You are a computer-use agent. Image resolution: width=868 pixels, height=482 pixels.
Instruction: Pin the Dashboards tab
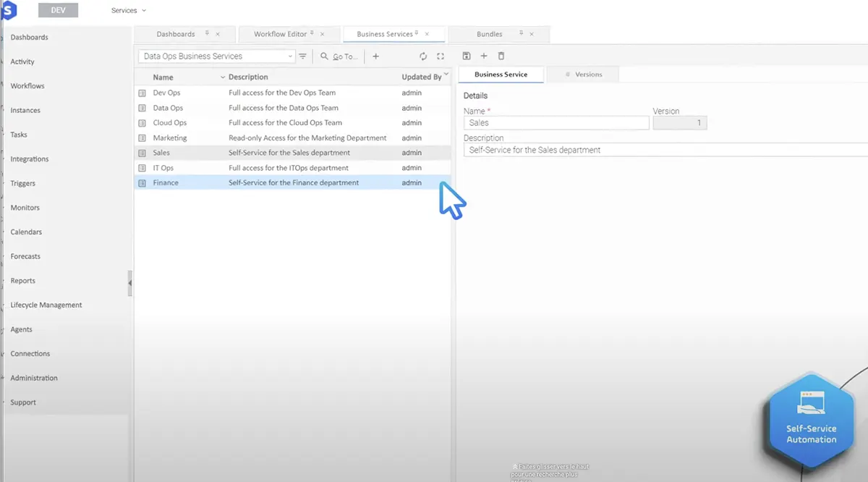[x=207, y=33]
